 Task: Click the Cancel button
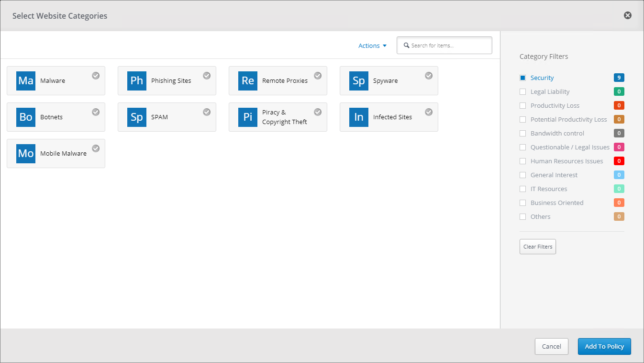552,346
